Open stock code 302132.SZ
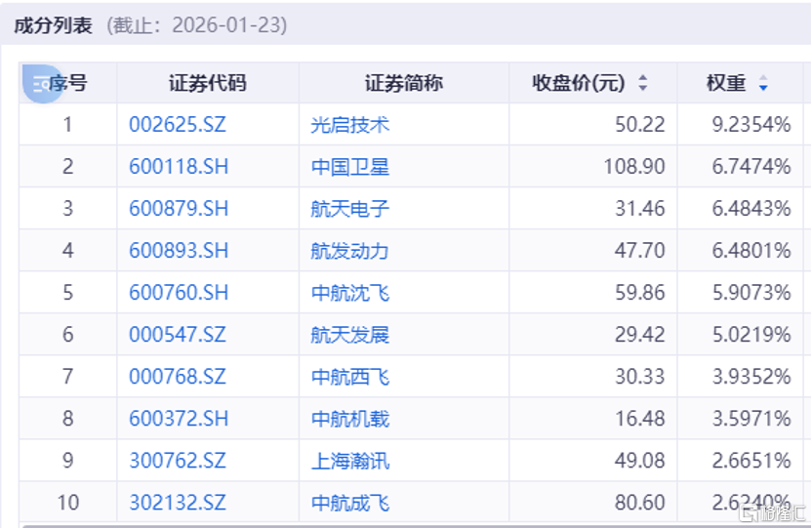The image size is (812, 529). point(177,503)
